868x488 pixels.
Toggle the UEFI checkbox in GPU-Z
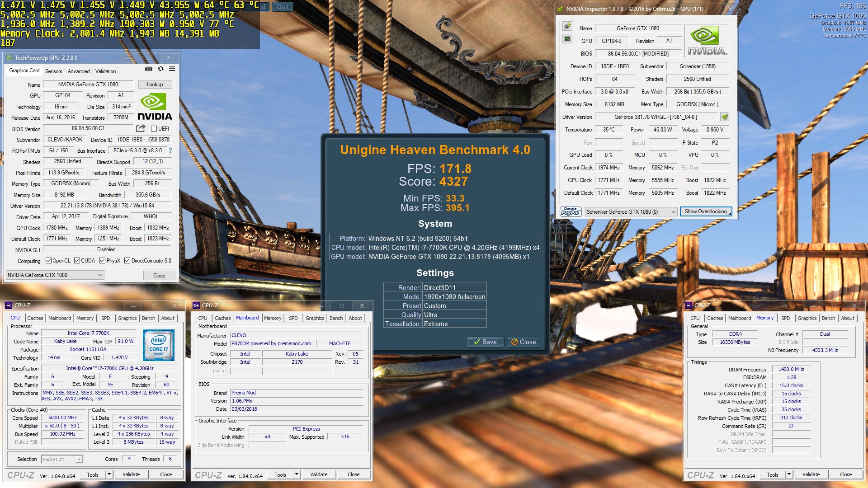tap(154, 129)
